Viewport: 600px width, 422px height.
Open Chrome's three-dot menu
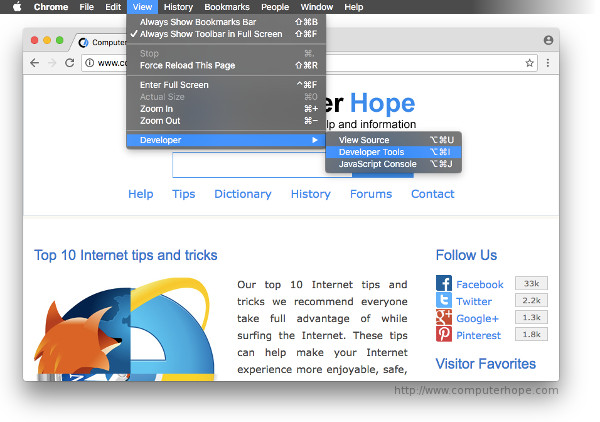point(548,63)
